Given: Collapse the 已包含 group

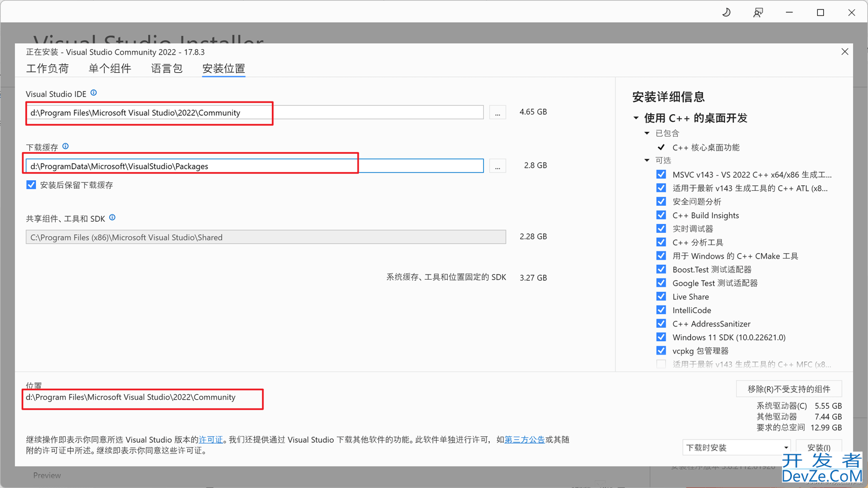Looking at the screenshot, I should pos(647,133).
